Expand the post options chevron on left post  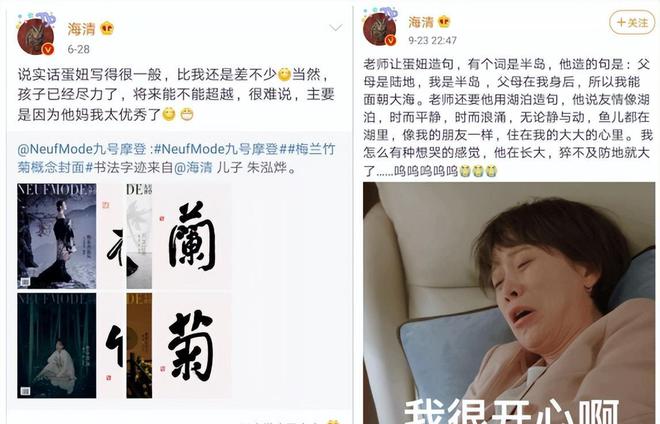(x=335, y=28)
